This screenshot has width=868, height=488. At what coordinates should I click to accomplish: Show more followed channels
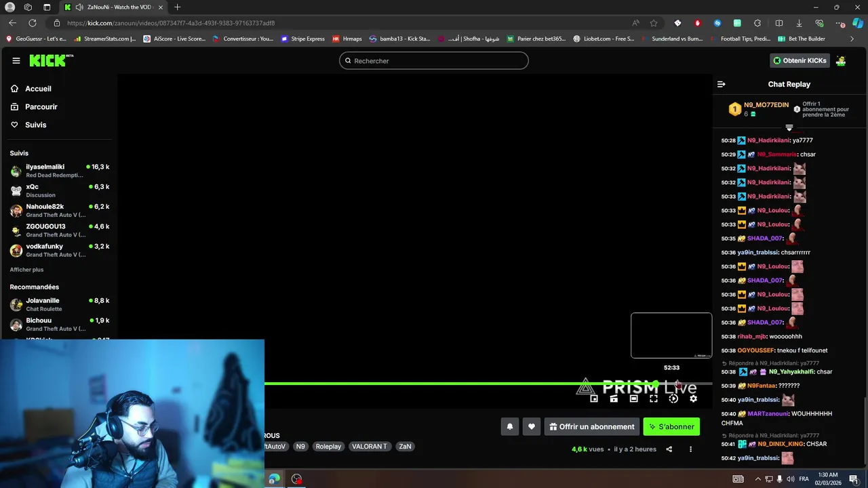26,270
